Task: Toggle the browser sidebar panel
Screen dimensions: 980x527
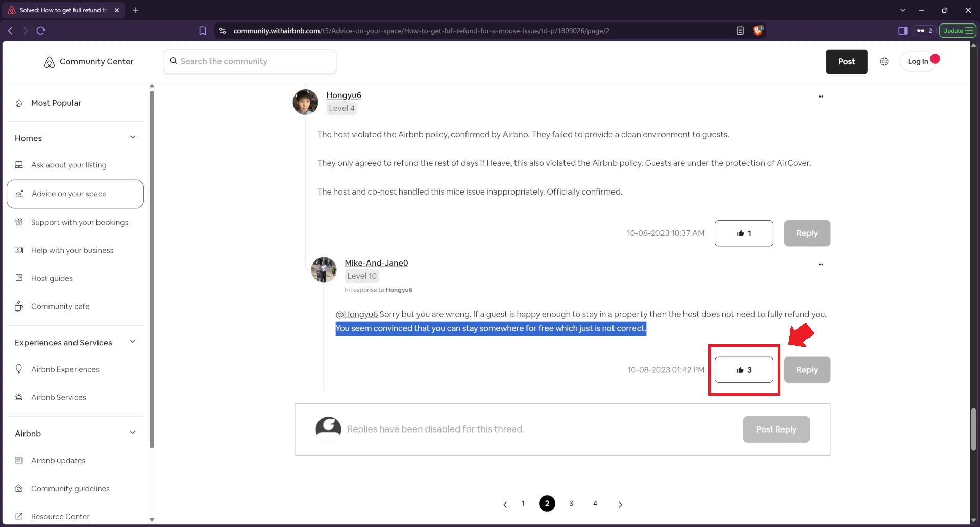Action: coord(902,31)
